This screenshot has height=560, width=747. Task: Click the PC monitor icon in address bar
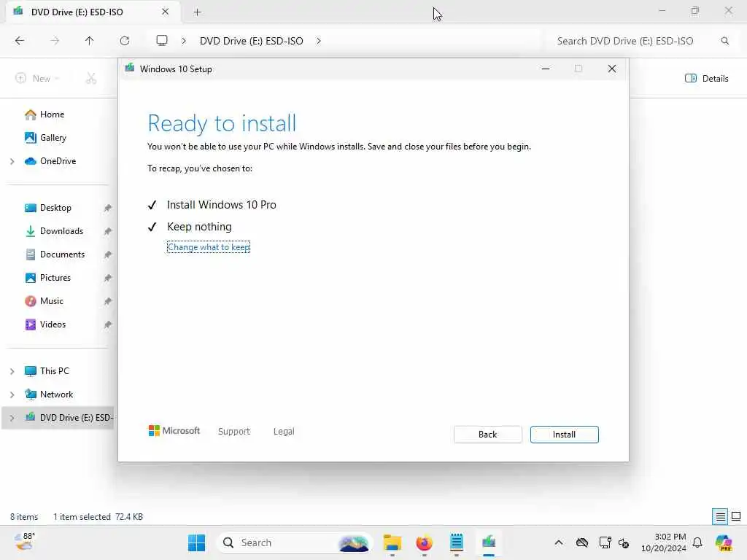coord(162,41)
